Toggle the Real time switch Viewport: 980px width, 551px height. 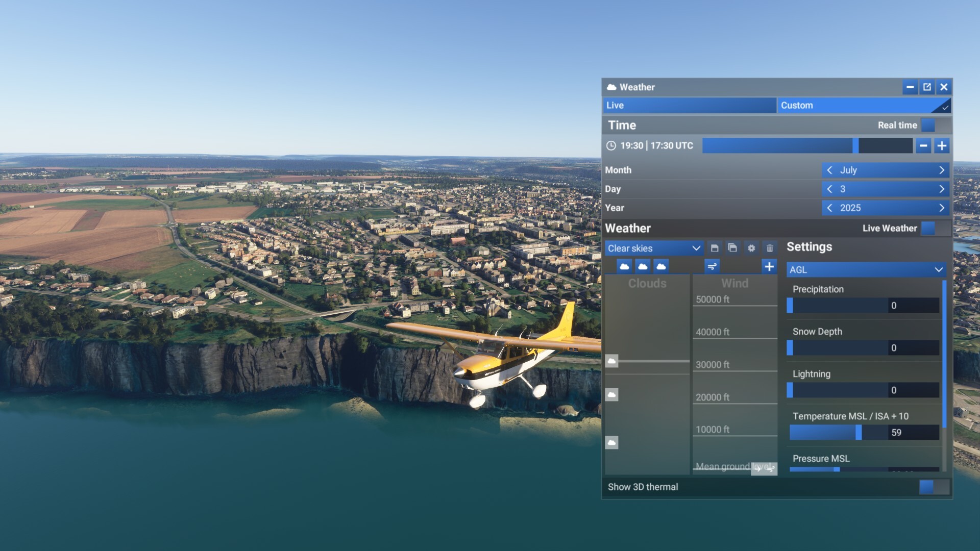[935, 125]
